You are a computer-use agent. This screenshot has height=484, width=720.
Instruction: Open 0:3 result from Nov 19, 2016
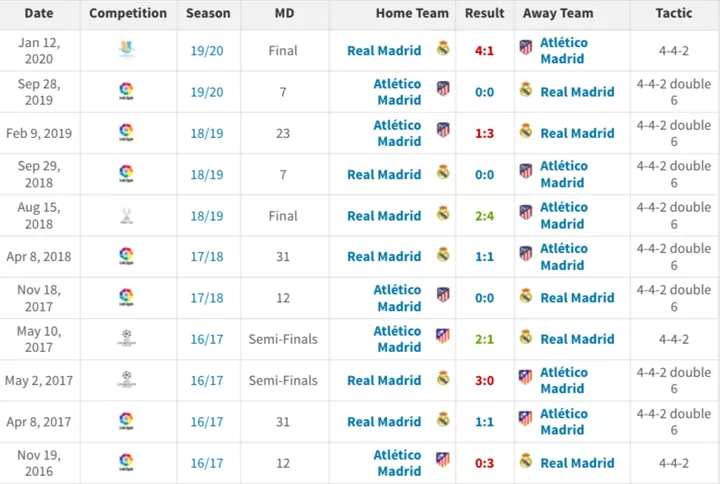coord(484,463)
